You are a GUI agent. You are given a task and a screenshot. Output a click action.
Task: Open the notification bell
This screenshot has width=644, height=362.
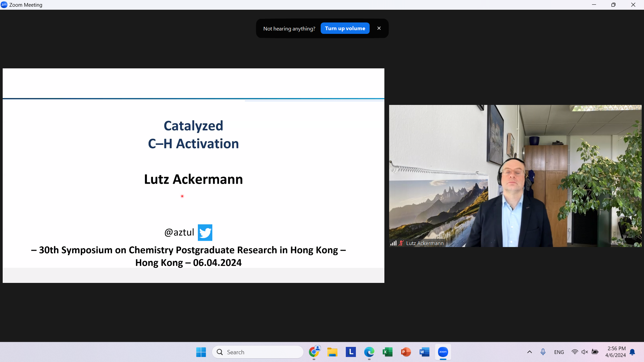click(x=632, y=352)
